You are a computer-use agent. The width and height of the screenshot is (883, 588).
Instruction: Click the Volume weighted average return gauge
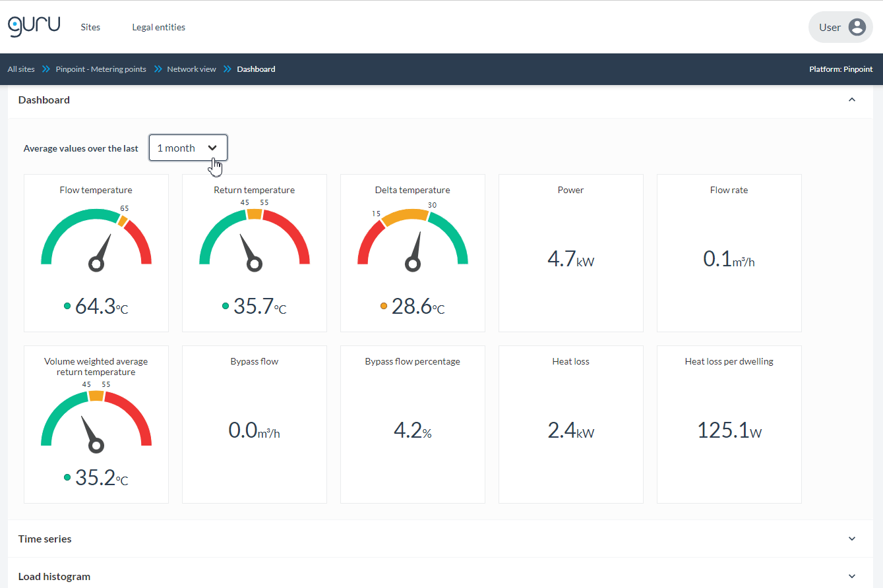click(x=96, y=421)
